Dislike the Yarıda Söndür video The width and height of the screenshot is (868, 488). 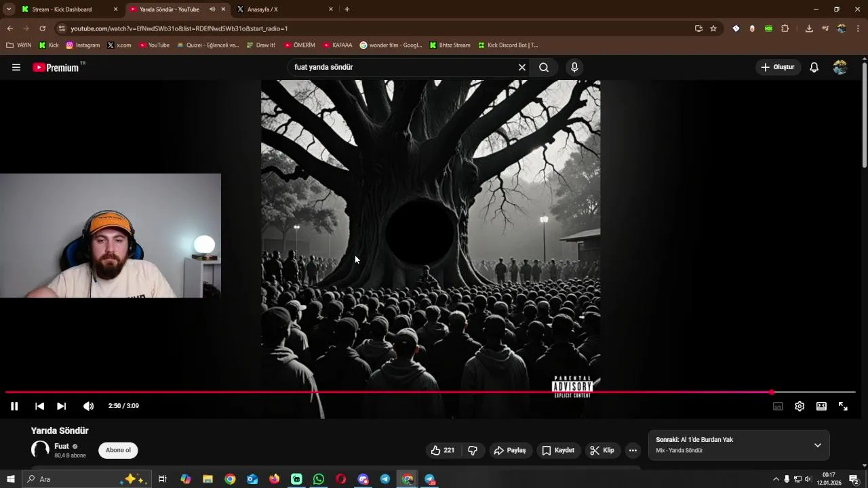click(x=473, y=450)
